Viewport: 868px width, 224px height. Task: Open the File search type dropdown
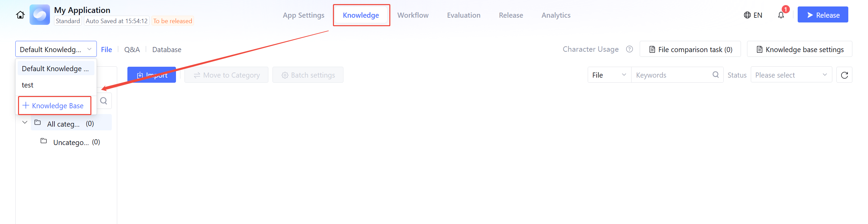[x=609, y=75]
